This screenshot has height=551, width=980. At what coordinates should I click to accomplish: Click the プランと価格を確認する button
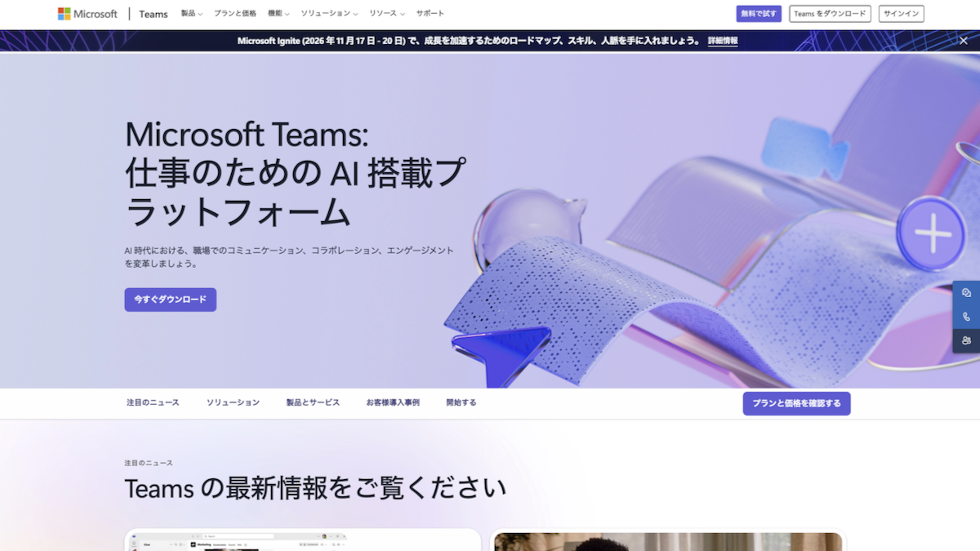[796, 403]
